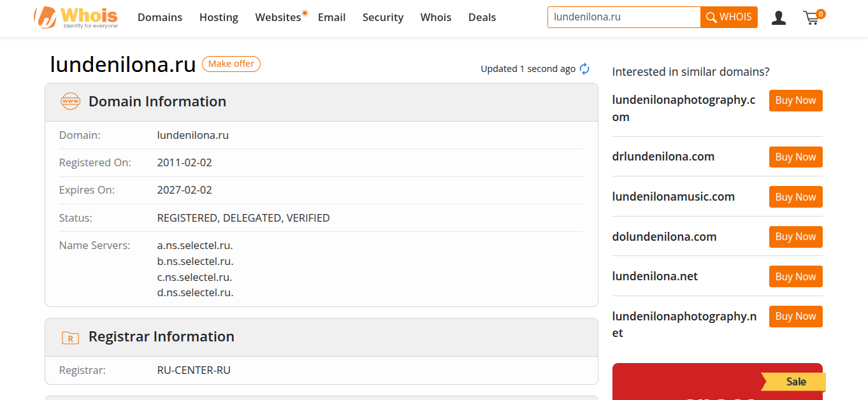Click the Updated 1 second ago text
Screen dimensions: 868x400
click(528, 69)
